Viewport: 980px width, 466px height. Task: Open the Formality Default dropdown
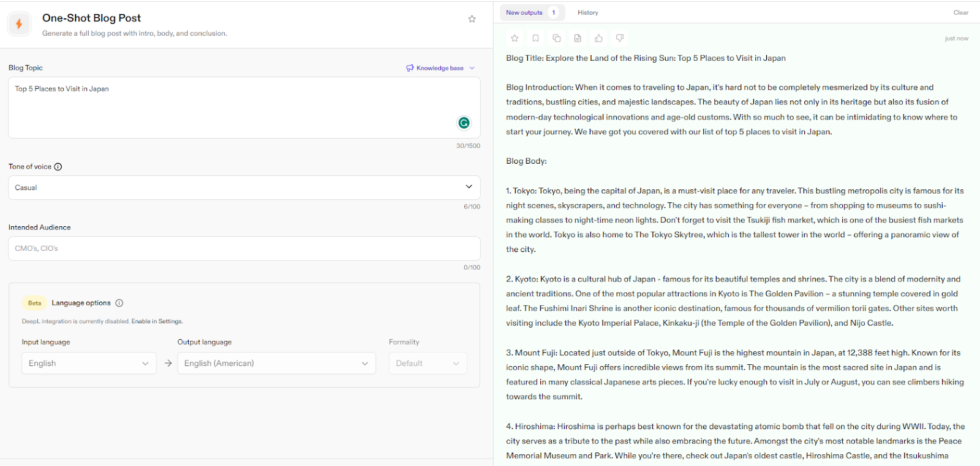coord(428,363)
